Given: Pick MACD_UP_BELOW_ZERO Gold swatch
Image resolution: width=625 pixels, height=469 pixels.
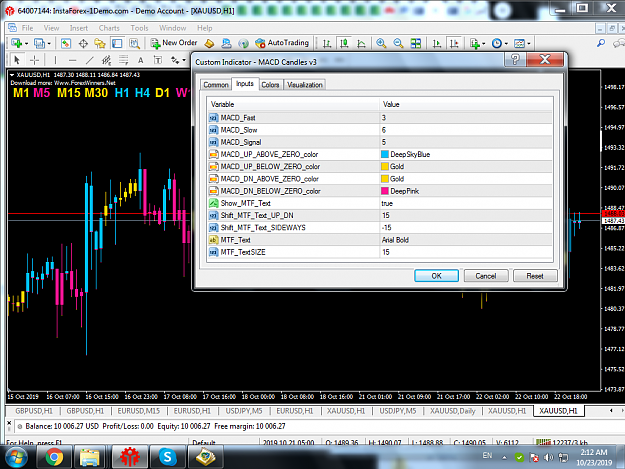Looking at the screenshot, I should pos(385,167).
